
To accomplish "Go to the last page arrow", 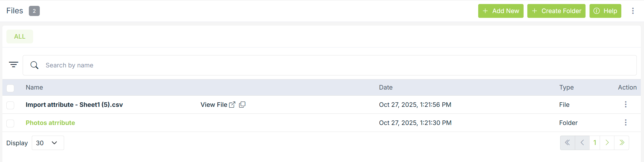I will 622,143.
